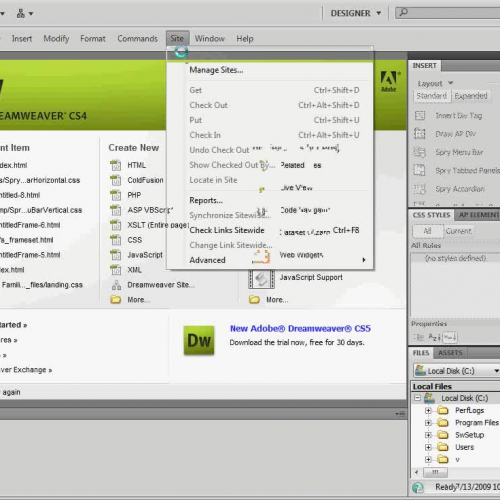Click the search input field
The width and height of the screenshot is (500, 500).
coord(448,13)
